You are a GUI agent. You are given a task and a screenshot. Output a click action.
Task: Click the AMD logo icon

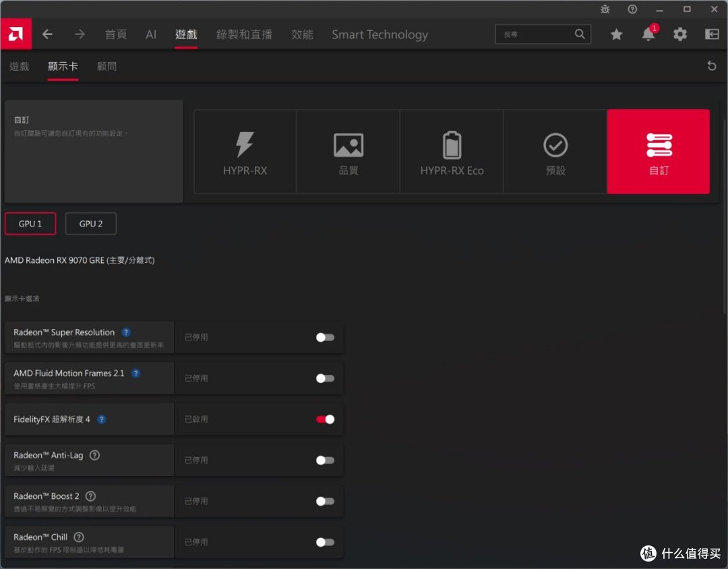pos(16,34)
